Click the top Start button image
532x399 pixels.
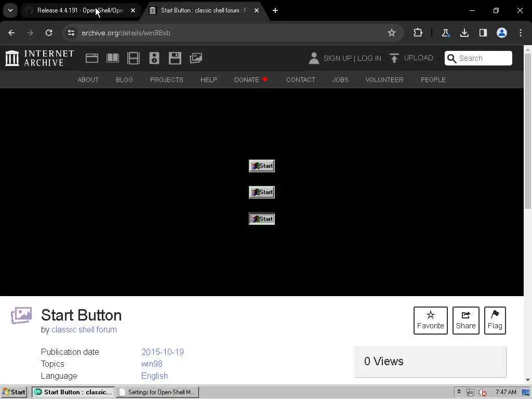tap(262, 166)
